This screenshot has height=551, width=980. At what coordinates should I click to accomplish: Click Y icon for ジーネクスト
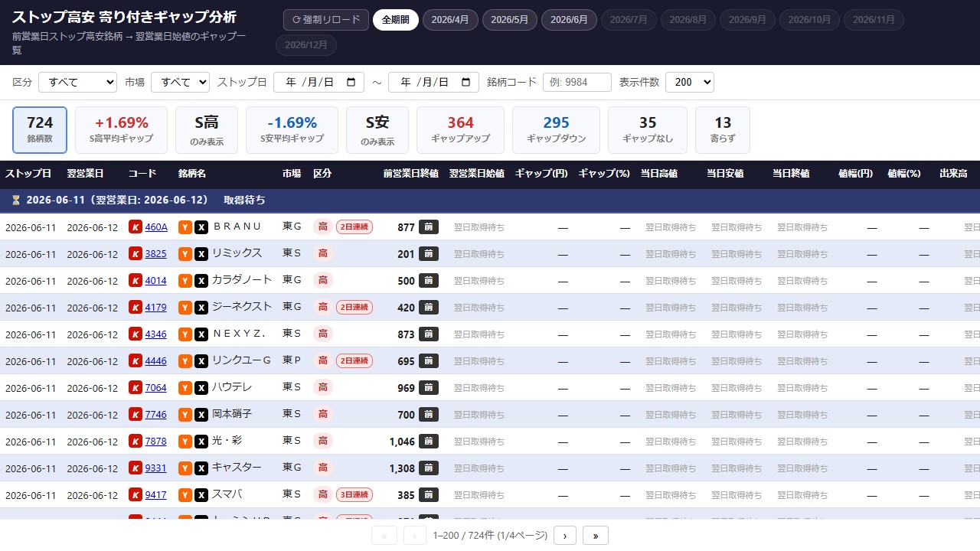point(185,307)
